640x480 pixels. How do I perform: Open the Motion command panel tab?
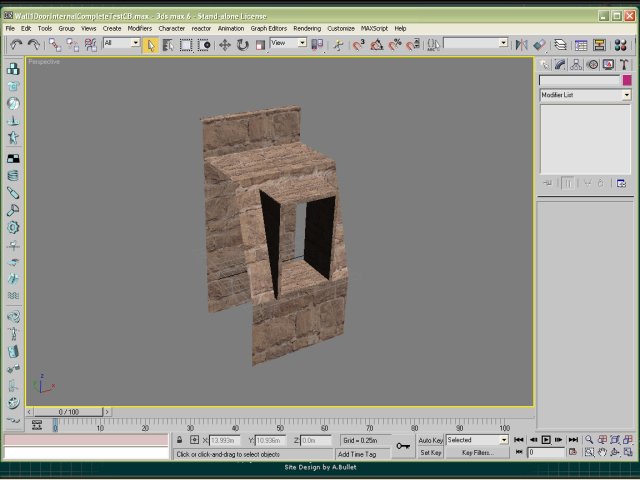[593, 65]
